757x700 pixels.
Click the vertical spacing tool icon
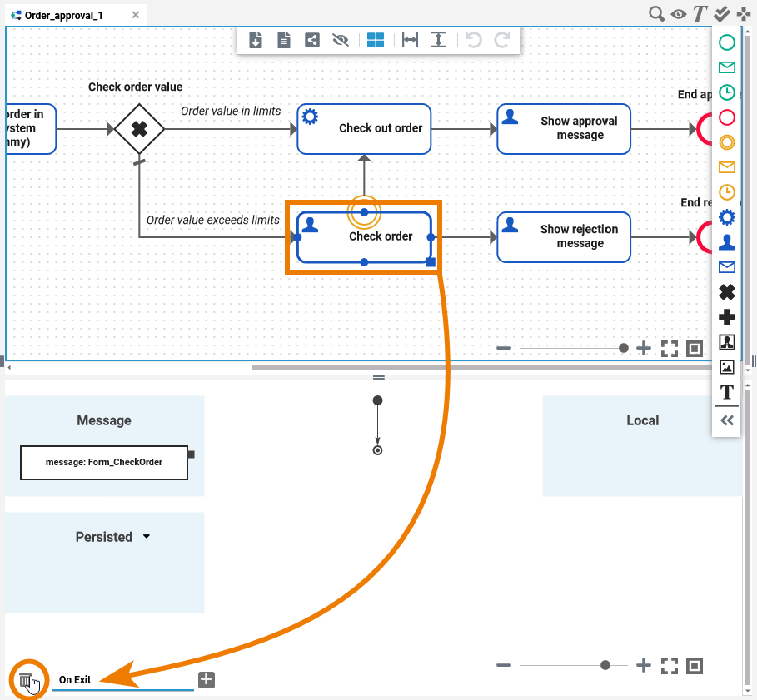[438, 40]
